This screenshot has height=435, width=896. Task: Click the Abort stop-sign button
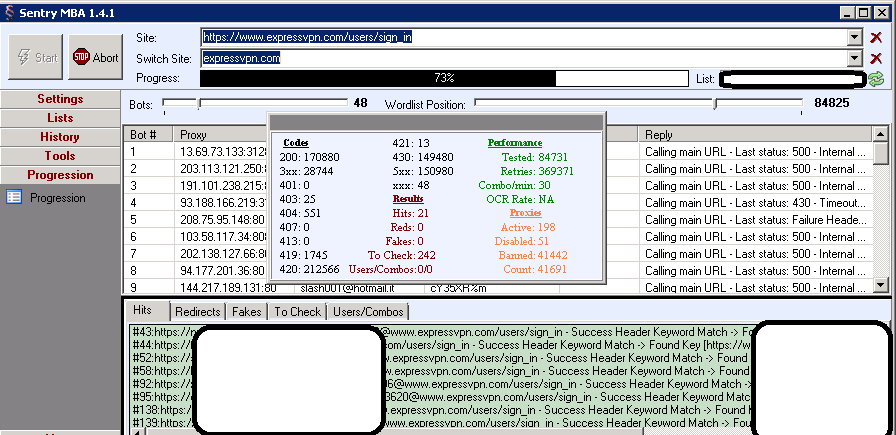94,57
